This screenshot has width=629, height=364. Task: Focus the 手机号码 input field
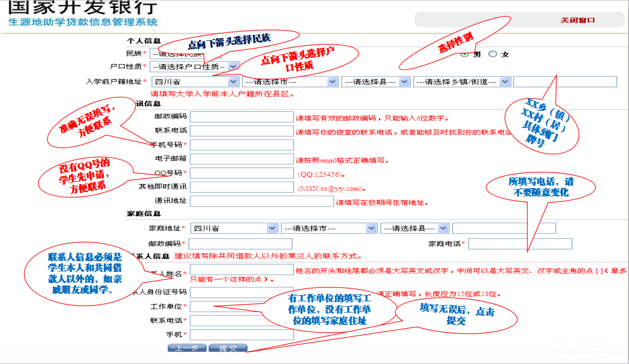pyautogui.click(x=242, y=145)
